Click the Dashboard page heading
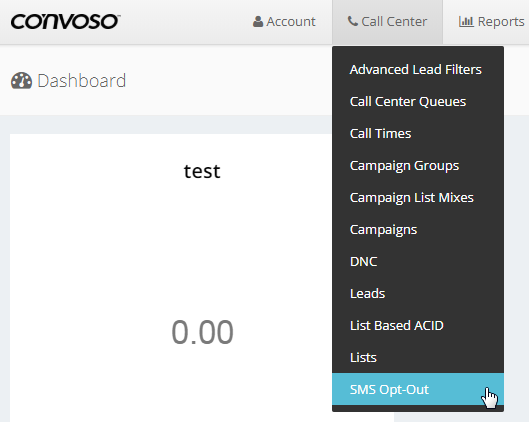Image resolution: width=529 pixels, height=422 pixels. [81, 81]
